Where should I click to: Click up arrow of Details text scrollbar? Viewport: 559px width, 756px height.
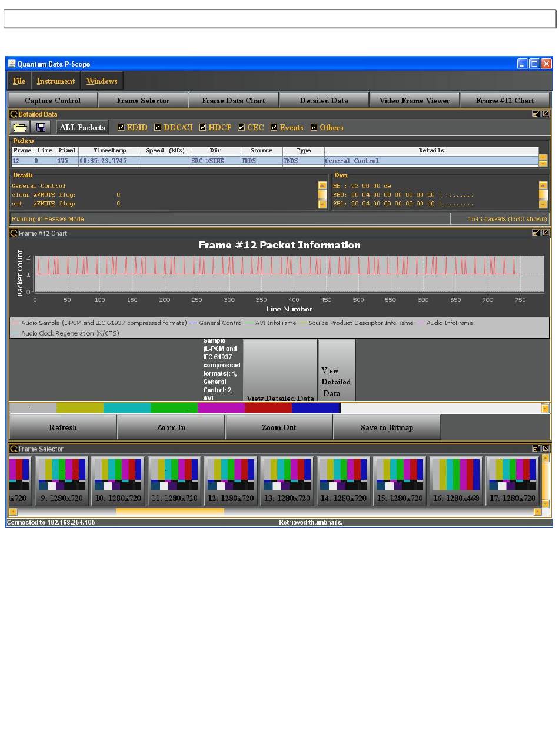[x=322, y=185]
